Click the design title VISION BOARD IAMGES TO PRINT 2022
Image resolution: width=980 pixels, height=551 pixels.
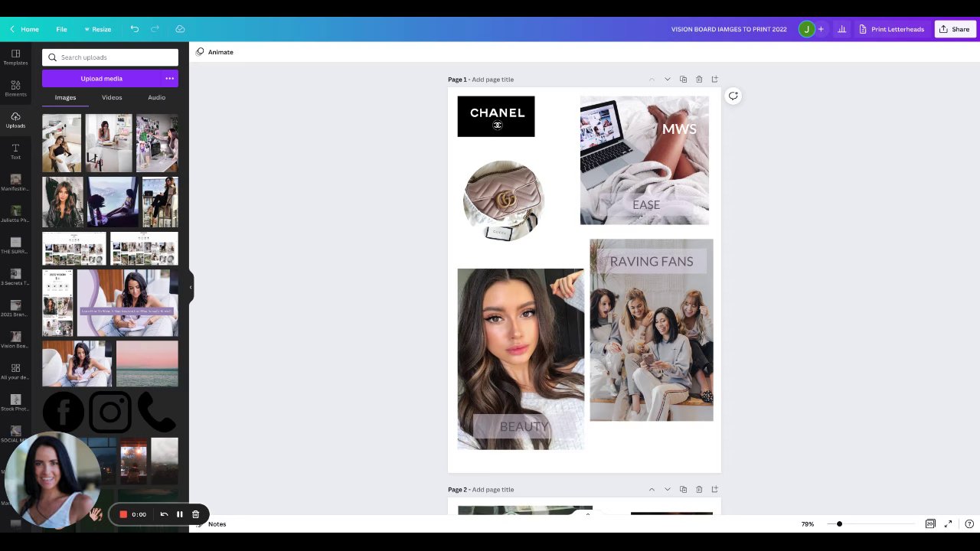pos(729,29)
